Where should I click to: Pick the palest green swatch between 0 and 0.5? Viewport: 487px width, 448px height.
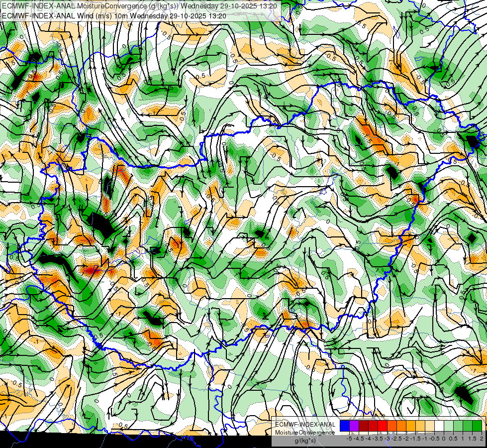click(449, 426)
